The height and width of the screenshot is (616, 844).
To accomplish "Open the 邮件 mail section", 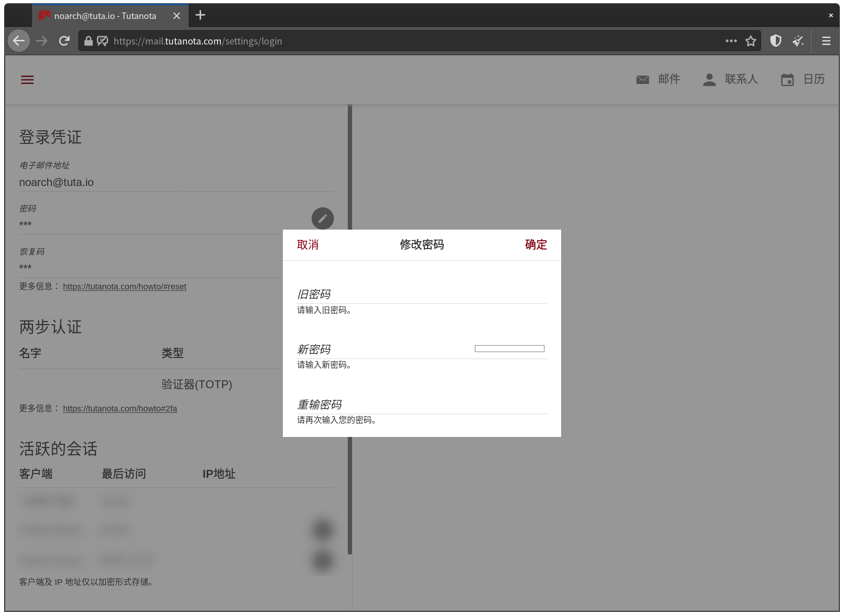I will [x=658, y=79].
